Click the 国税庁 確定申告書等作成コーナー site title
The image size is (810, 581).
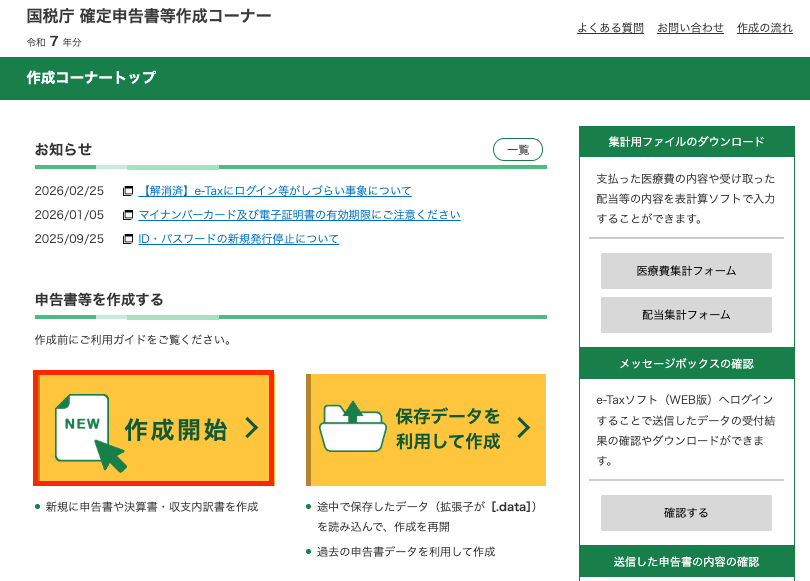[x=149, y=18]
